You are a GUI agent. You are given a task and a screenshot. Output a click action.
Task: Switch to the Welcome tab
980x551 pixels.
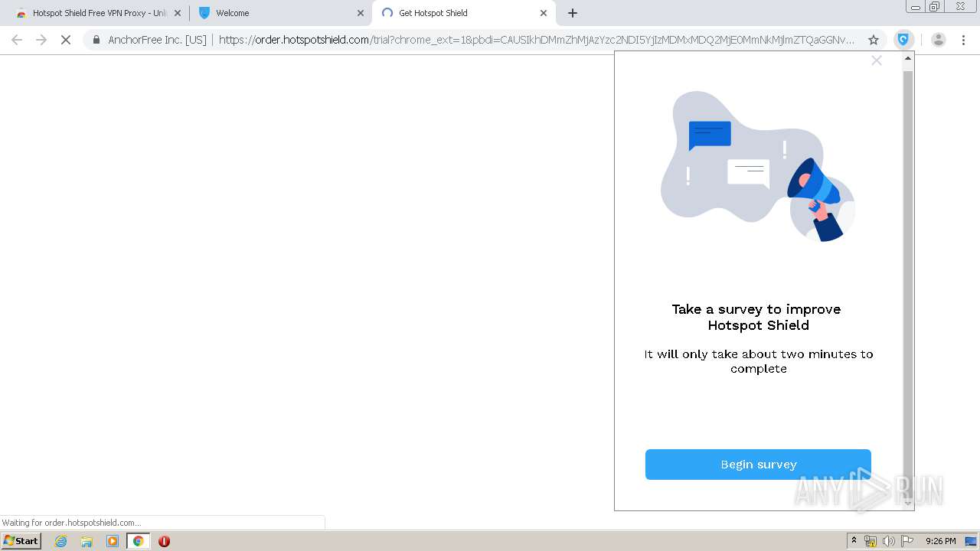(279, 13)
